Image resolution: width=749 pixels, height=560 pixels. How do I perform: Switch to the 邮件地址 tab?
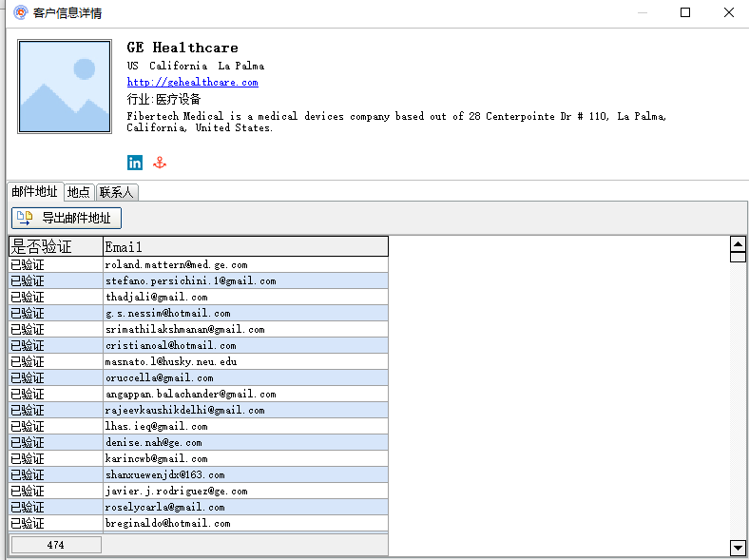point(35,192)
